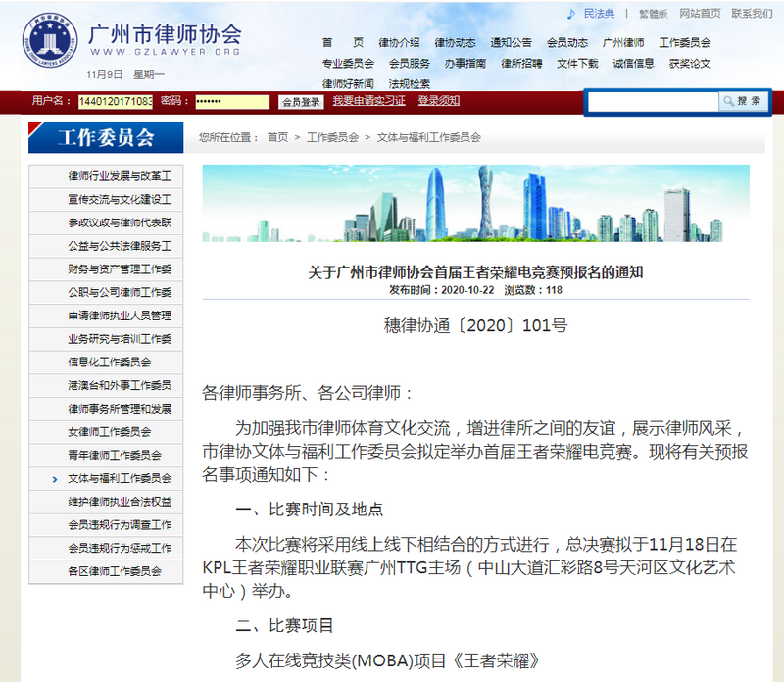Click the section heading 一、比赛时间及地点
784x682 pixels.
[x=310, y=509]
